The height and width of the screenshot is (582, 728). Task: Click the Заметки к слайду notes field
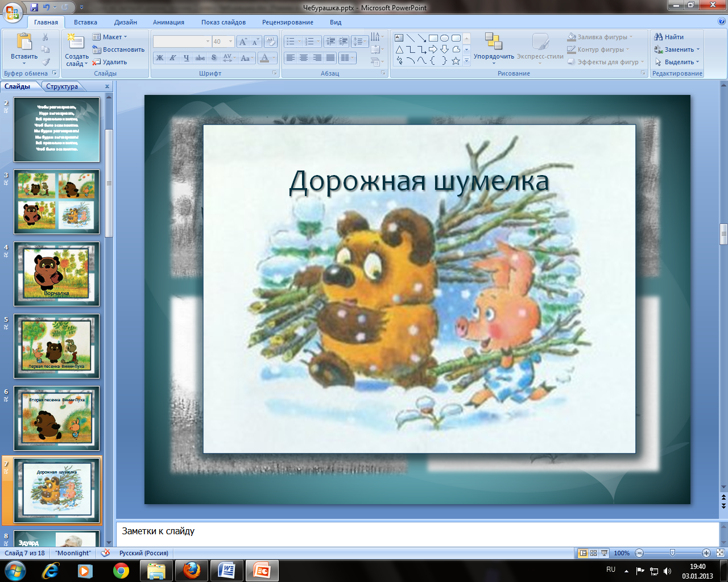pos(417,533)
